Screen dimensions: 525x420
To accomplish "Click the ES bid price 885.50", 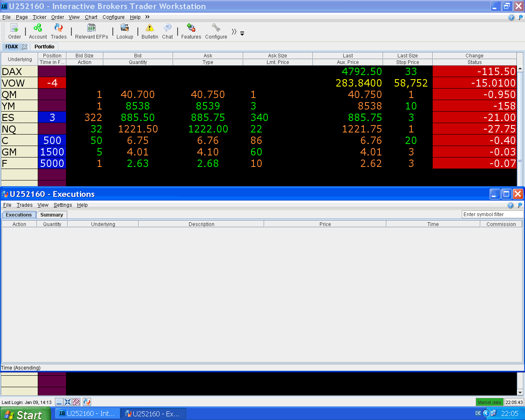I will 138,117.
